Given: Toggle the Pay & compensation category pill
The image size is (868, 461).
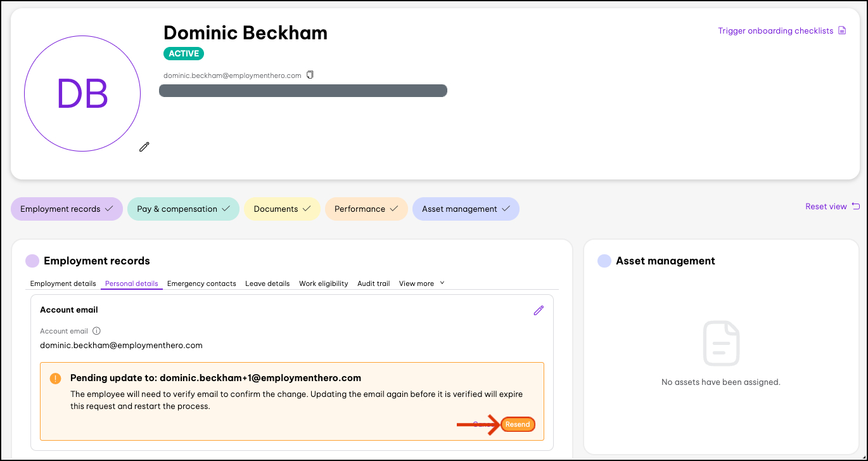Looking at the screenshot, I should click(183, 209).
